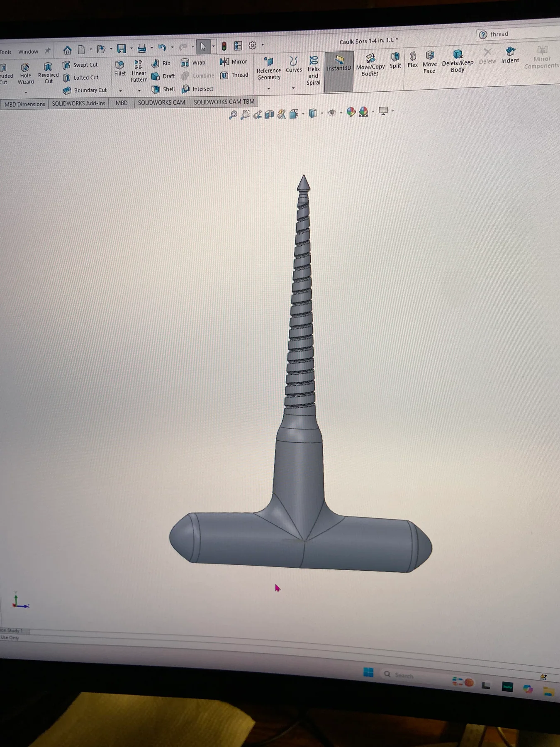Select the Flex feature
This screenshot has height=747, width=560.
click(413, 59)
